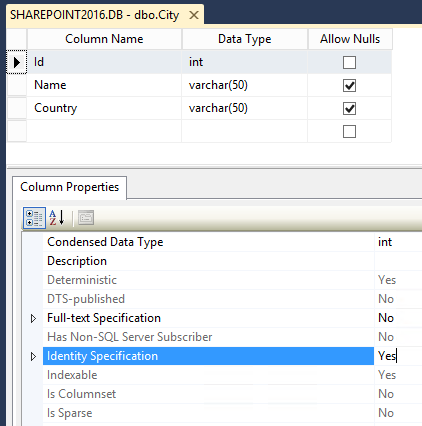The image size is (422, 426).
Task: Select the Description property row
Action: 232,261
